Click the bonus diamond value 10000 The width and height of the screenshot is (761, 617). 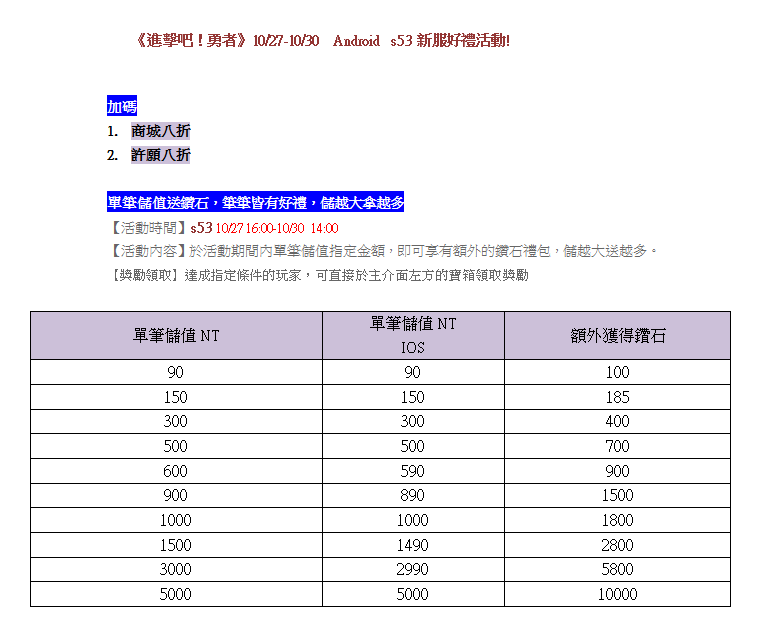[x=617, y=594]
